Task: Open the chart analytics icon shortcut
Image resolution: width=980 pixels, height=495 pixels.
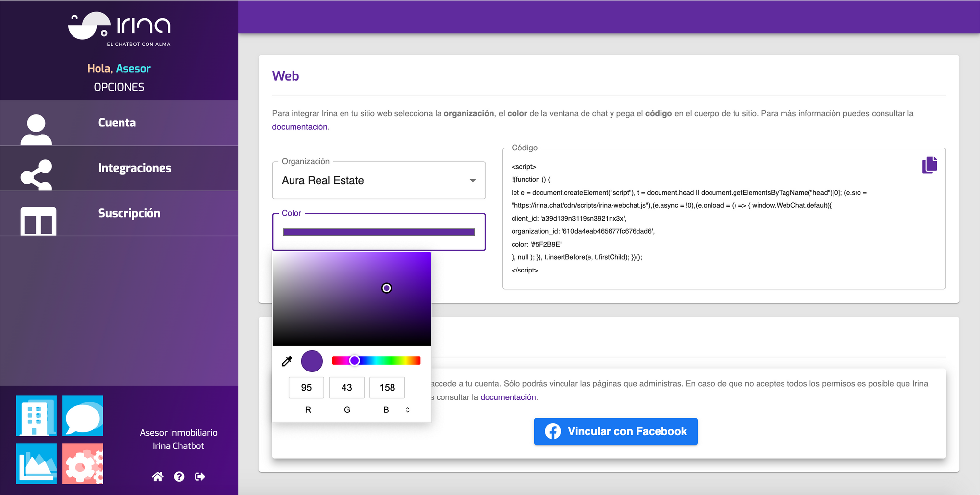Action: pyautogui.click(x=36, y=464)
